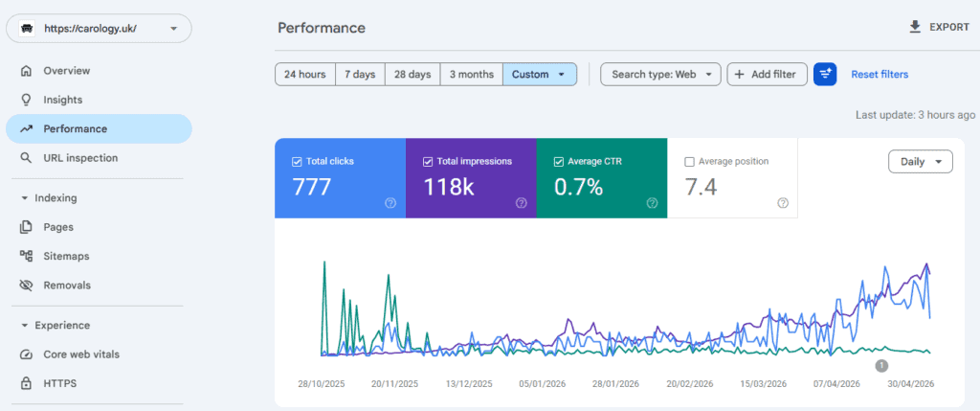
Task: Click the blue filter sparkle icon button
Action: 825,75
